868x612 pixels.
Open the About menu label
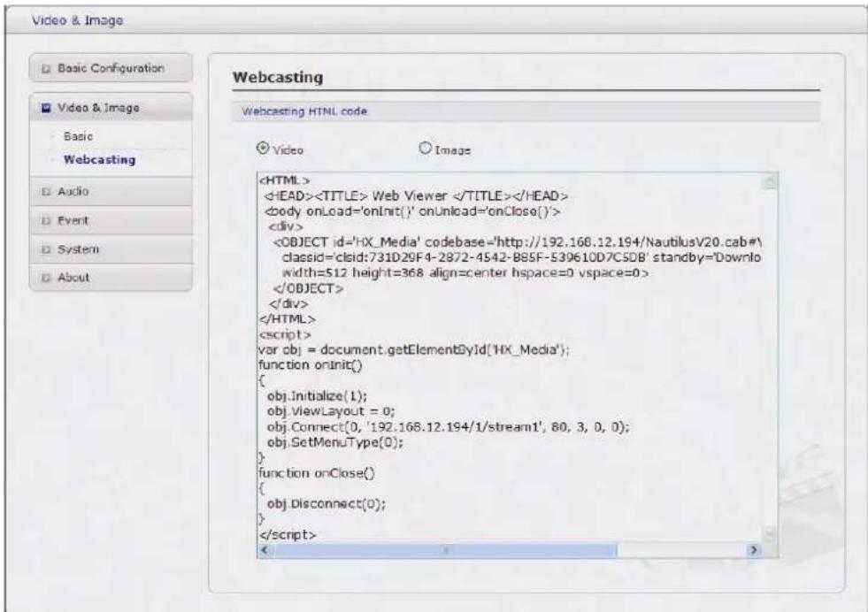click(x=73, y=277)
